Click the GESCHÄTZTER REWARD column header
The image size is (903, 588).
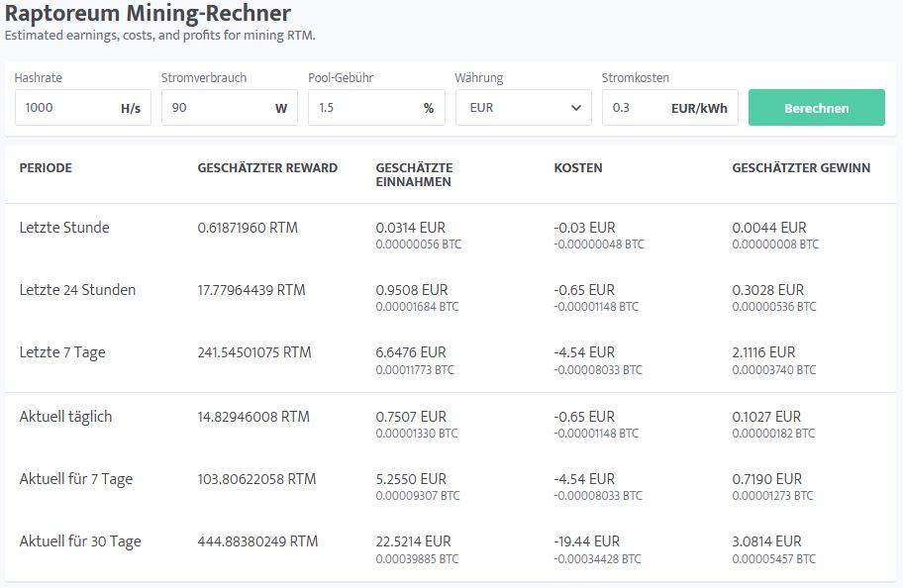pyautogui.click(x=267, y=168)
